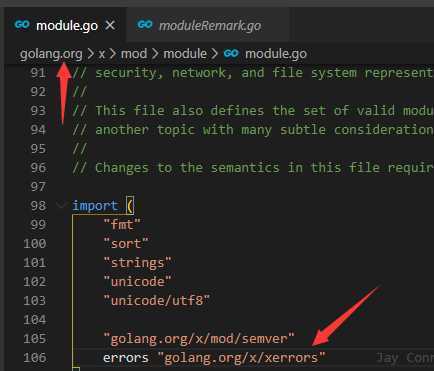This screenshot has width=434, height=371.
Task: Close the module.go tab
Action: click(x=110, y=25)
